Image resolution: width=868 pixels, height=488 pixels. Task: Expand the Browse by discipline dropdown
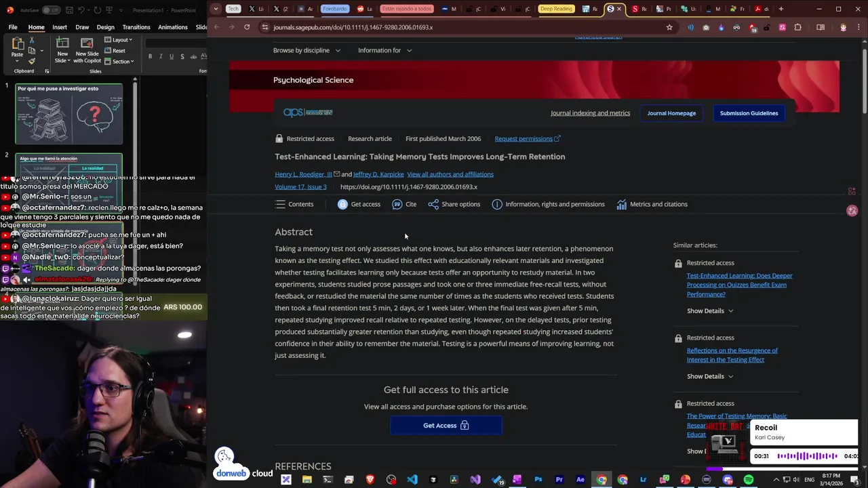[x=307, y=50]
